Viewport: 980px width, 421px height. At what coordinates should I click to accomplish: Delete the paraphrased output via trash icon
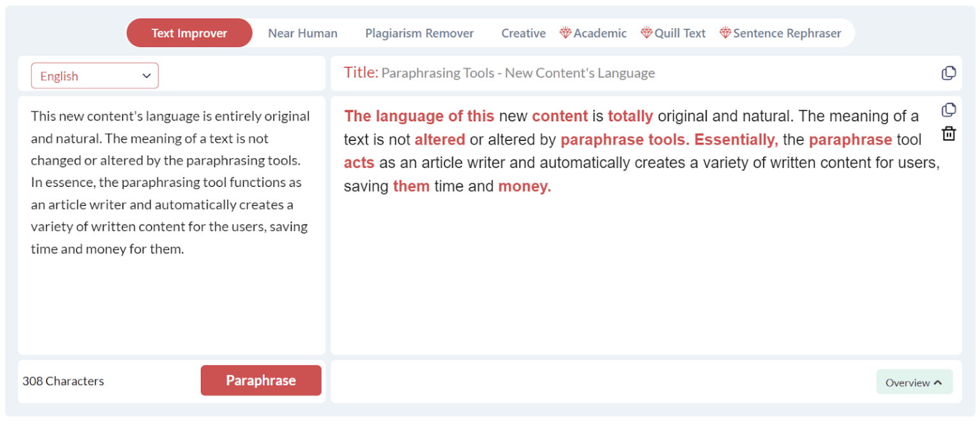(x=949, y=133)
